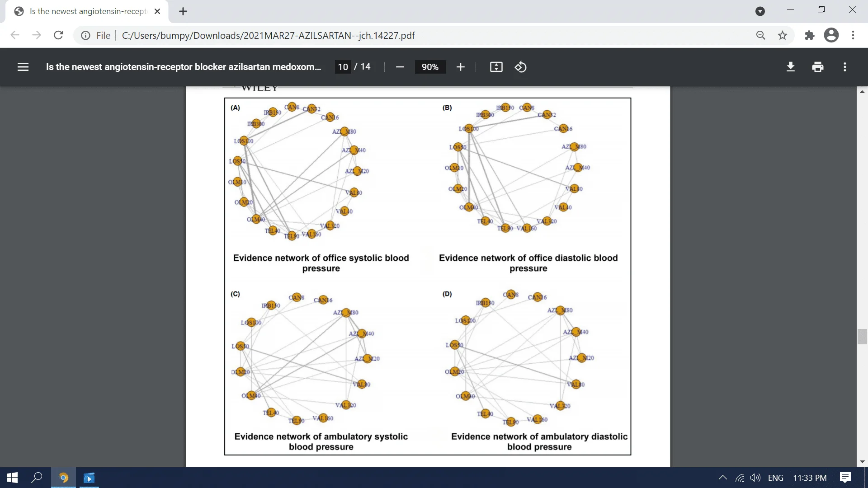
Task: Open the notification action center
Action: click(x=845, y=478)
